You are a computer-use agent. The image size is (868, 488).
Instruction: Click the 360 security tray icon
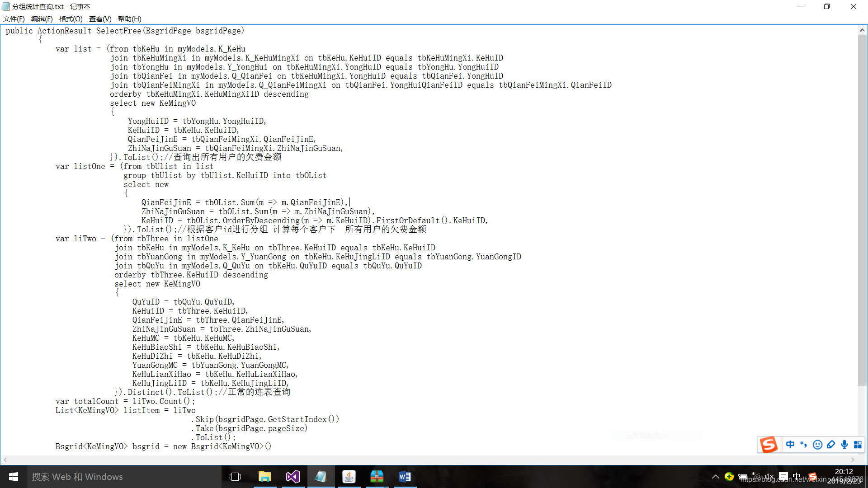[x=729, y=477]
